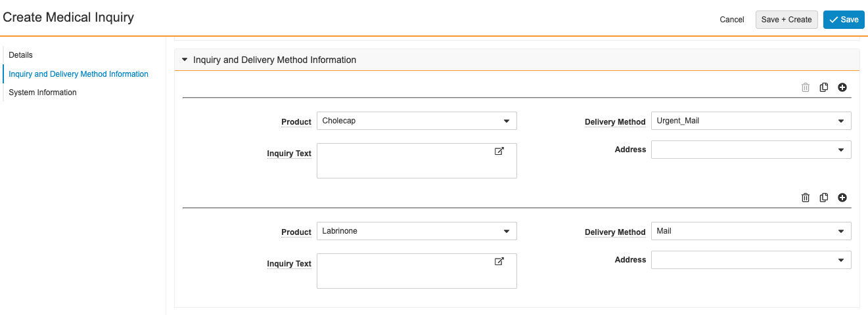Open Delivery Method dropdown set to Urgent_Mail

click(x=750, y=121)
